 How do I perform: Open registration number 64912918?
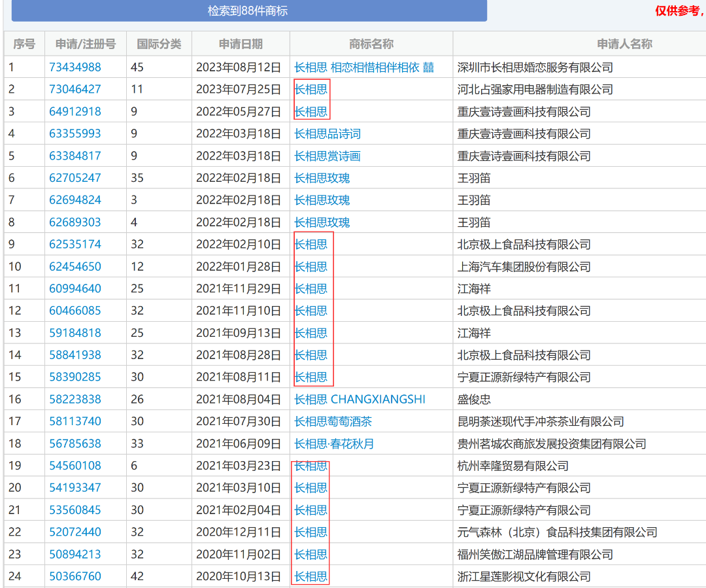coord(75,111)
